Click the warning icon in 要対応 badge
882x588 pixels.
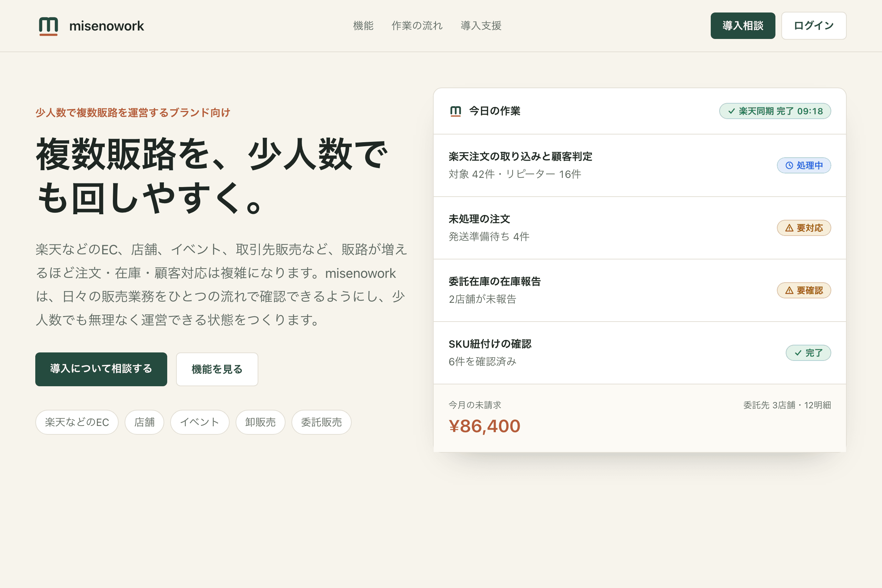789,228
